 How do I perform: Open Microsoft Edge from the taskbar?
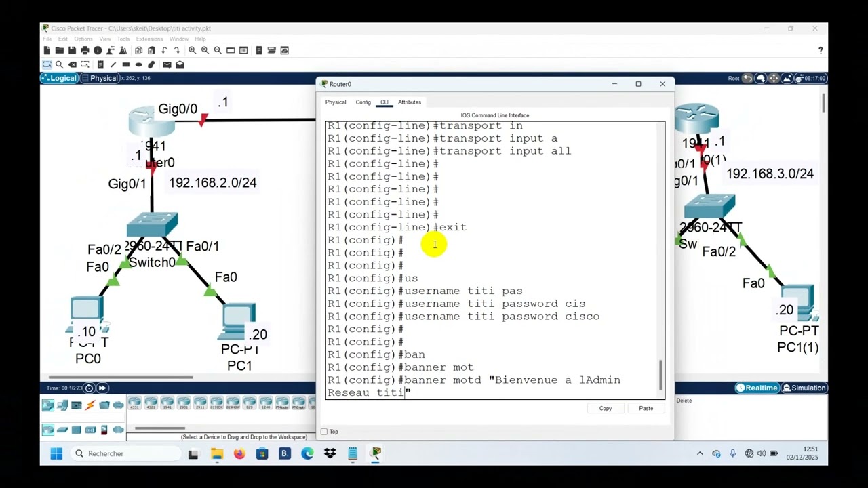[x=307, y=453]
